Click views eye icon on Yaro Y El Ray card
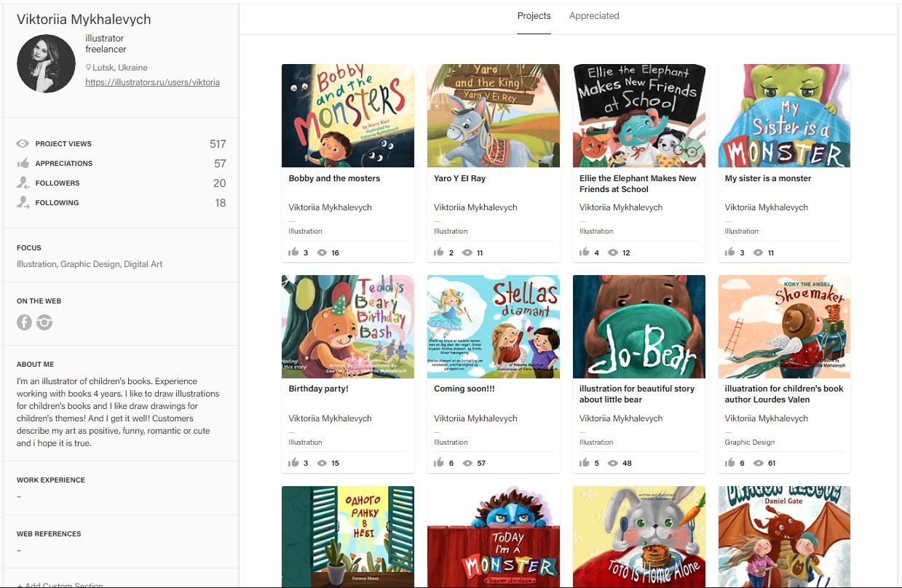The height and width of the screenshot is (588, 902). pyautogui.click(x=468, y=253)
